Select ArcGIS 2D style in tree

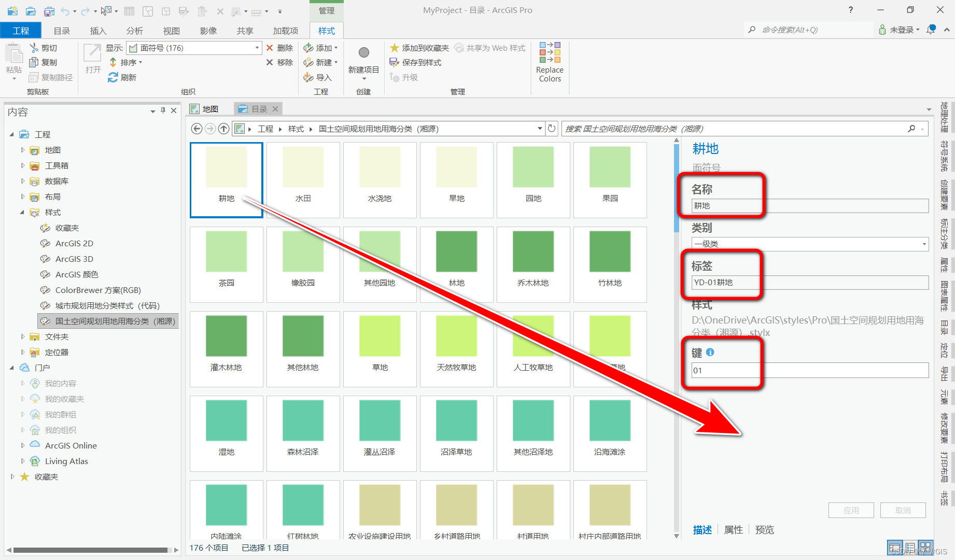click(x=74, y=243)
